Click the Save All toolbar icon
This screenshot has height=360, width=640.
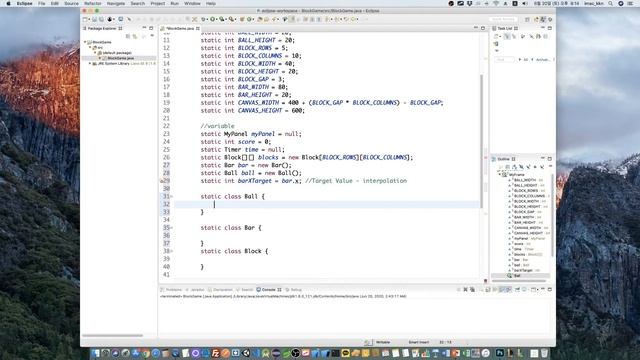(x=101, y=19)
